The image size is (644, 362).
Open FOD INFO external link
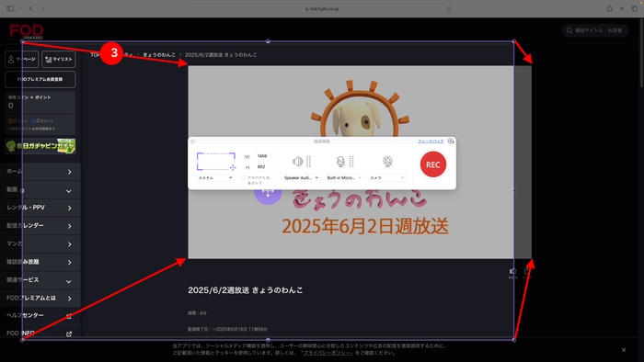coord(40,334)
